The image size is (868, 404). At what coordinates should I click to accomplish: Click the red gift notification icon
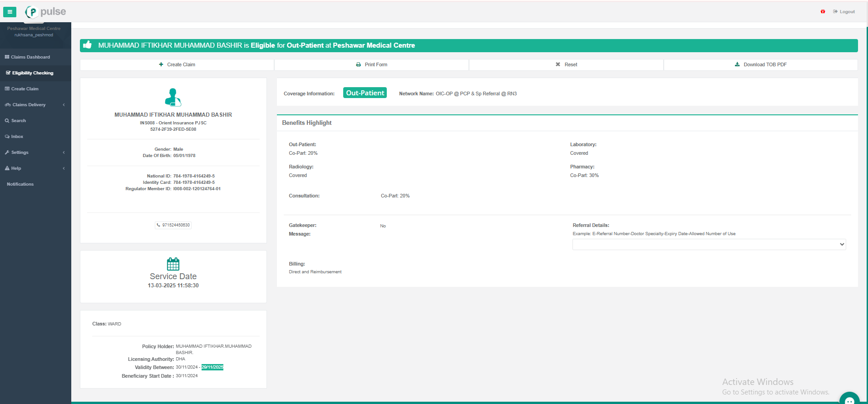pos(823,12)
